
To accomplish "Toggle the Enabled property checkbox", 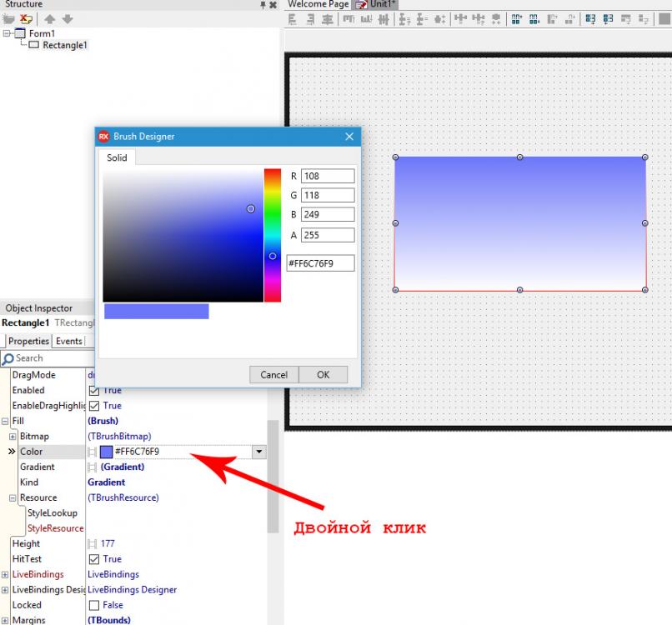I will 94,391.
